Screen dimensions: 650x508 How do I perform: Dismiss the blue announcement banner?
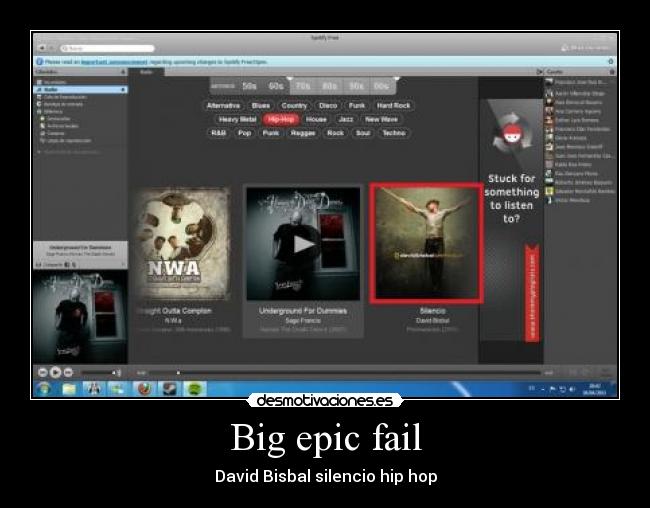click(611, 61)
